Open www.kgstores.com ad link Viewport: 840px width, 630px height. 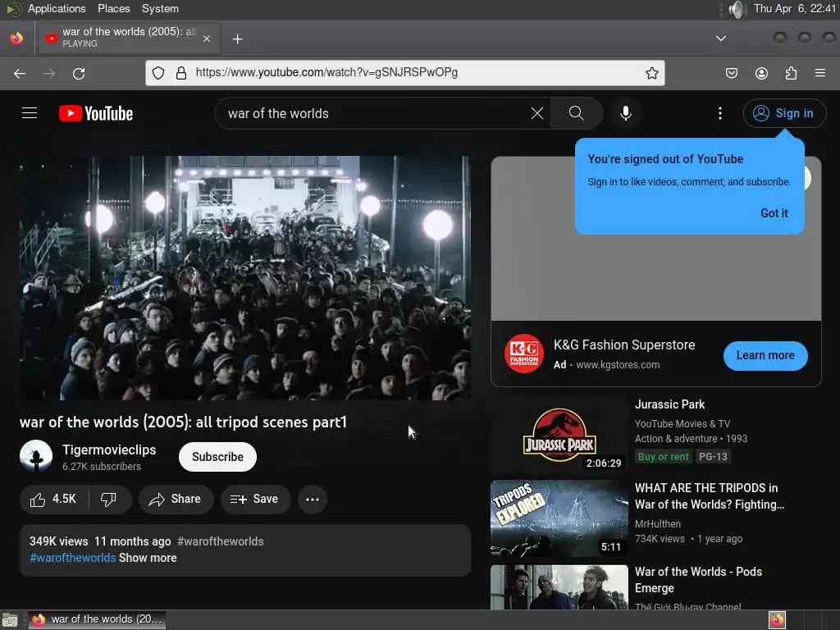click(x=618, y=365)
